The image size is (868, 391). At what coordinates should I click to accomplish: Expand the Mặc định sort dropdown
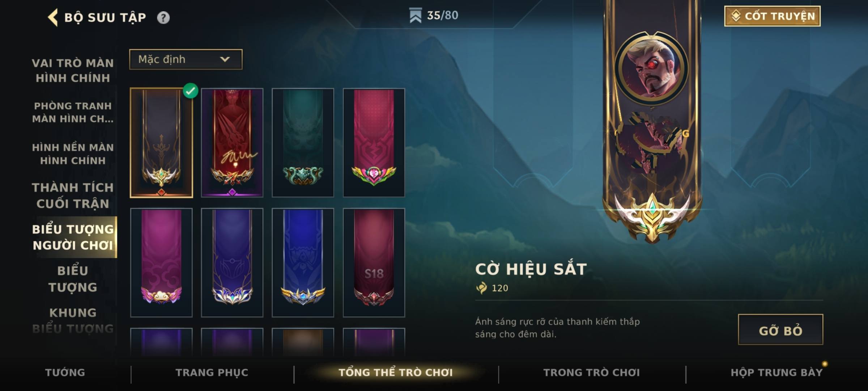pos(186,59)
